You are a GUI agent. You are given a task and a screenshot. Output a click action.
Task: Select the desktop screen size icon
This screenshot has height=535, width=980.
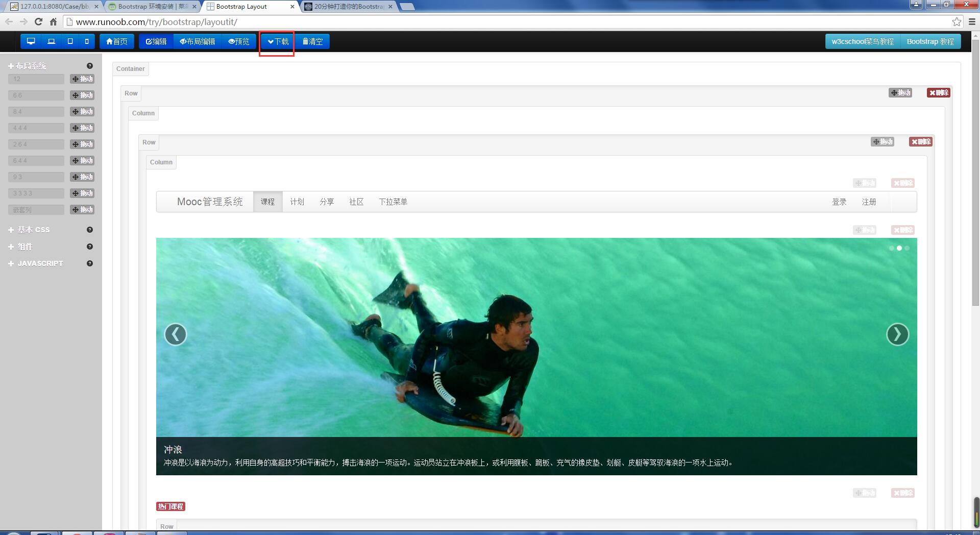(x=31, y=41)
